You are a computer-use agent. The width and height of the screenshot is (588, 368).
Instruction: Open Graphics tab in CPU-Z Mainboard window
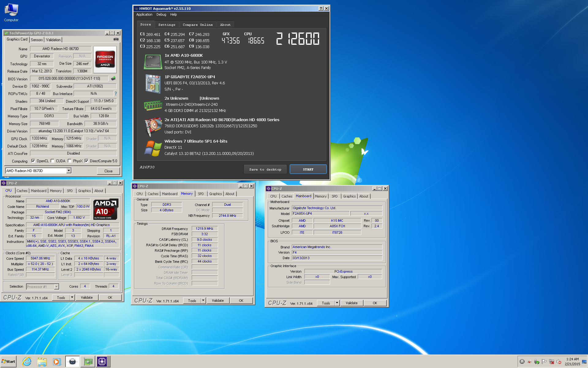click(x=349, y=196)
